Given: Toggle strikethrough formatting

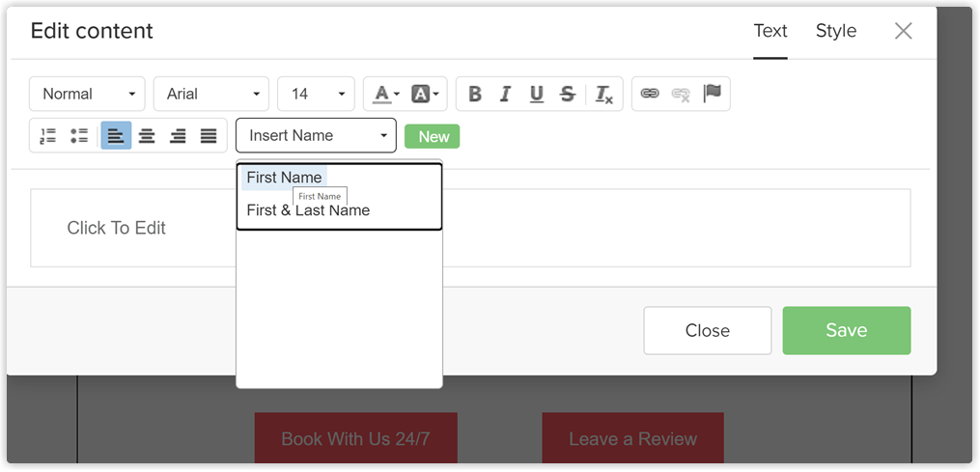Looking at the screenshot, I should pyautogui.click(x=568, y=95).
